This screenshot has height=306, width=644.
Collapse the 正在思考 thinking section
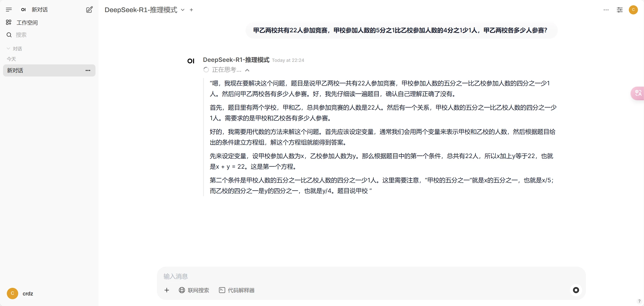(247, 70)
